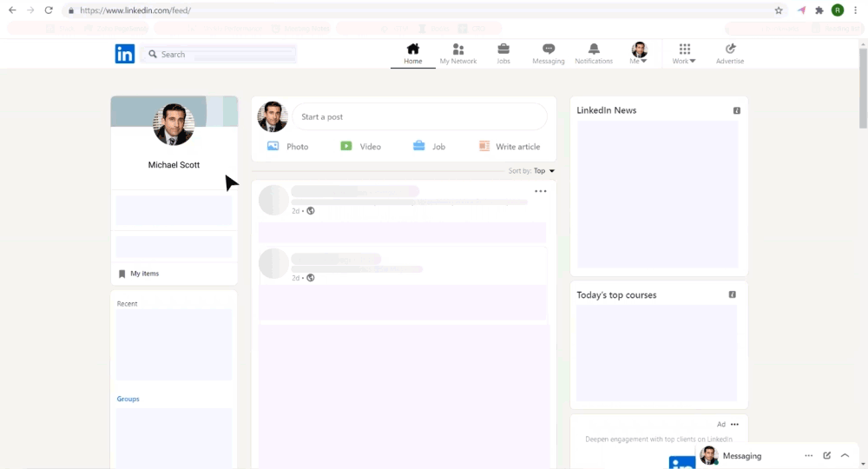Open the Groups link

coord(128,399)
